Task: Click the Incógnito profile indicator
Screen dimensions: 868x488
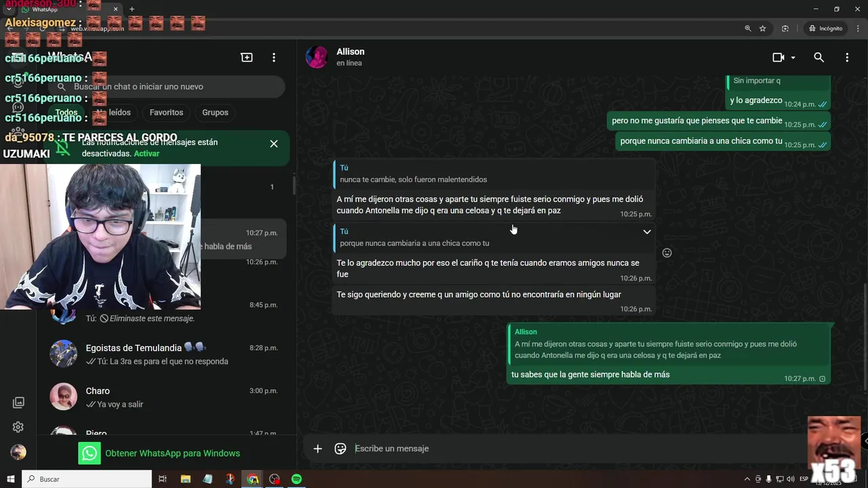Action: click(825, 28)
